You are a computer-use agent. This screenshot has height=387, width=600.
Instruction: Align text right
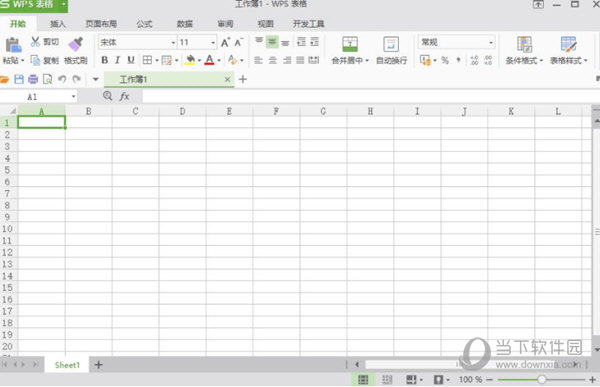(x=287, y=60)
